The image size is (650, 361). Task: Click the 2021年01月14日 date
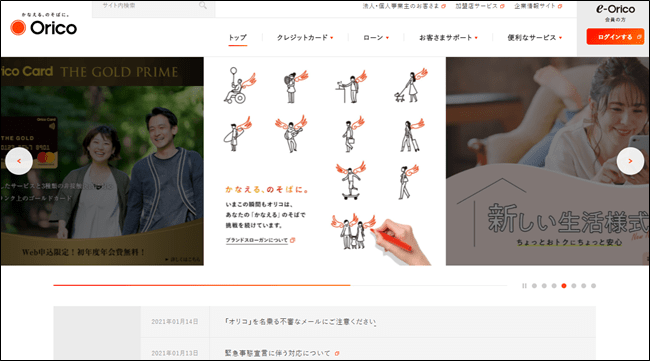[175, 322]
